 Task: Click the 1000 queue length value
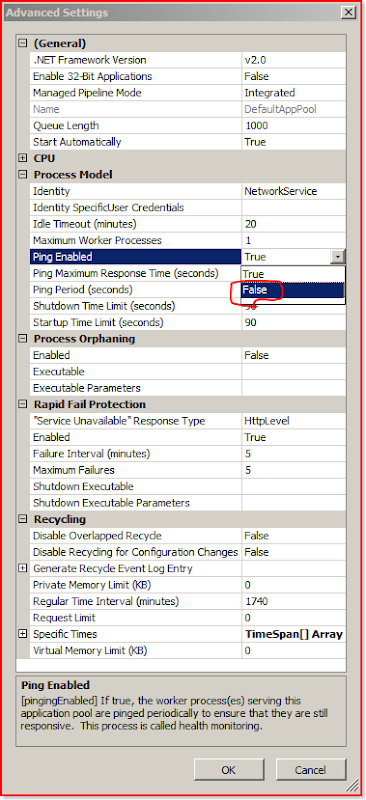[294, 126]
